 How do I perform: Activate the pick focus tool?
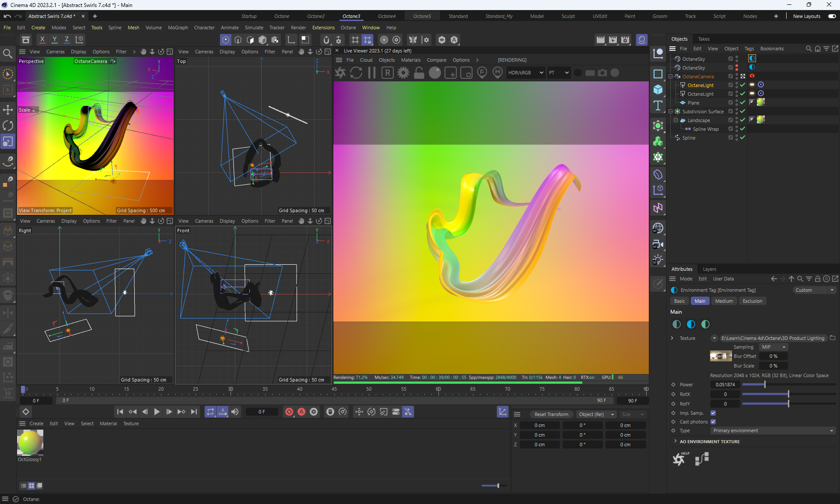tap(482, 73)
